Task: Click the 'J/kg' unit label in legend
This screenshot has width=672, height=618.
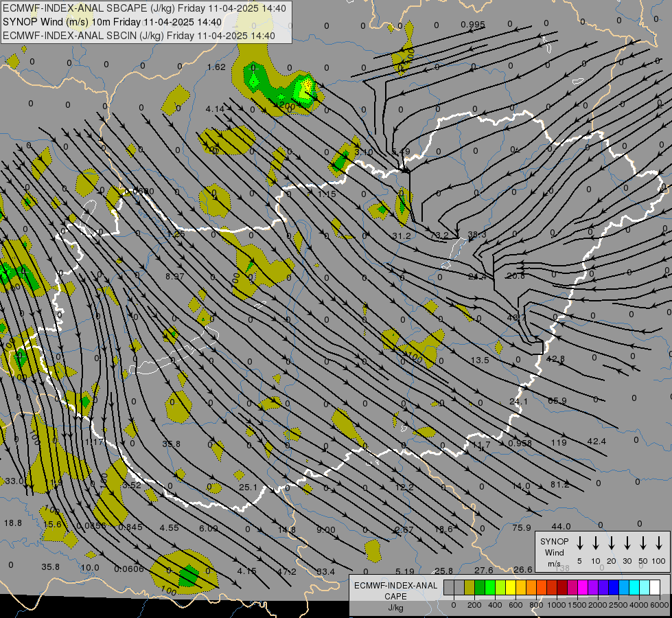Action: pyautogui.click(x=395, y=608)
